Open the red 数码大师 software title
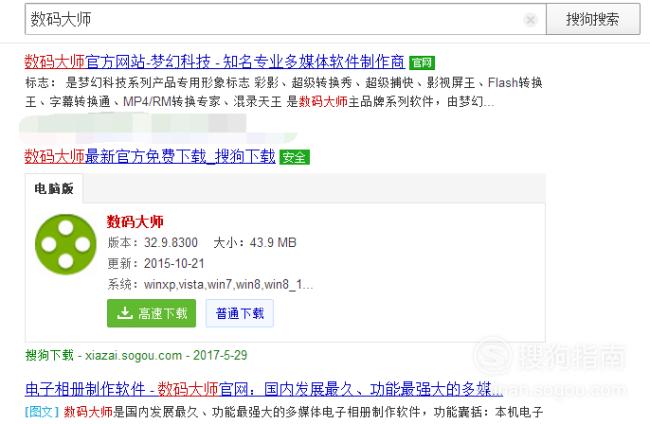The image size is (650, 424). pyautogui.click(x=135, y=221)
